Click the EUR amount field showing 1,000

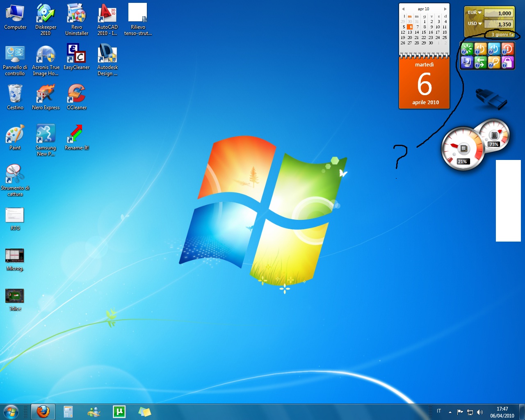[x=499, y=13]
